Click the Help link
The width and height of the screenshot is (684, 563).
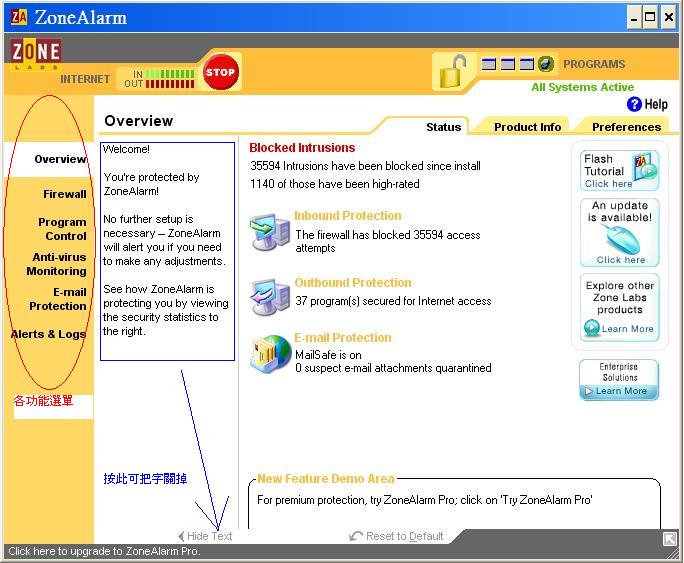pos(656,104)
